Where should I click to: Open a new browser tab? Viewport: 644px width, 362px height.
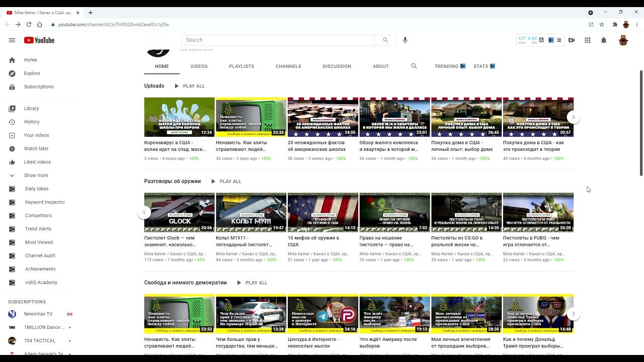tap(91, 13)
